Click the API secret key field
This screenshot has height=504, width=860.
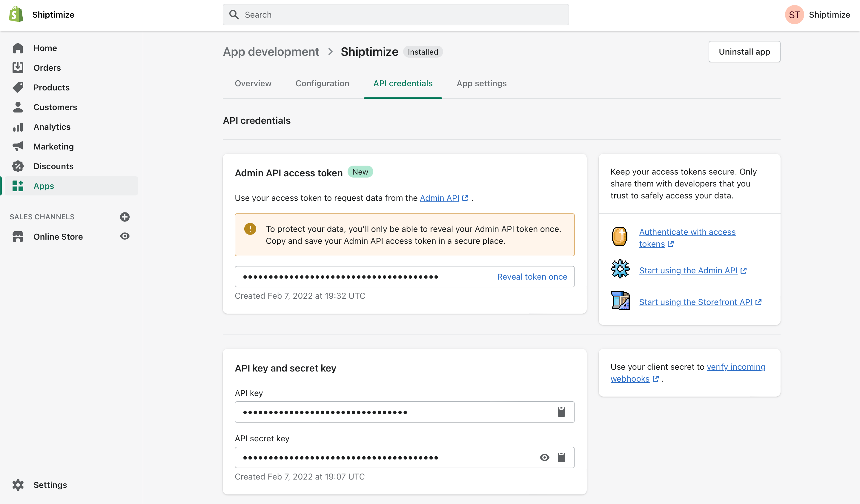[x=404, y=457]
